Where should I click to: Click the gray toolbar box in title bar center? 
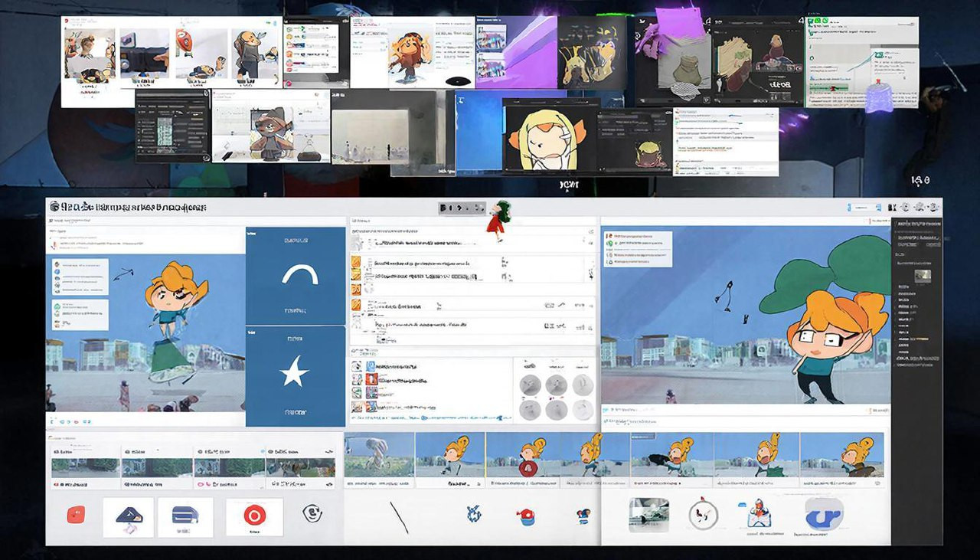(x=462, y=208)
